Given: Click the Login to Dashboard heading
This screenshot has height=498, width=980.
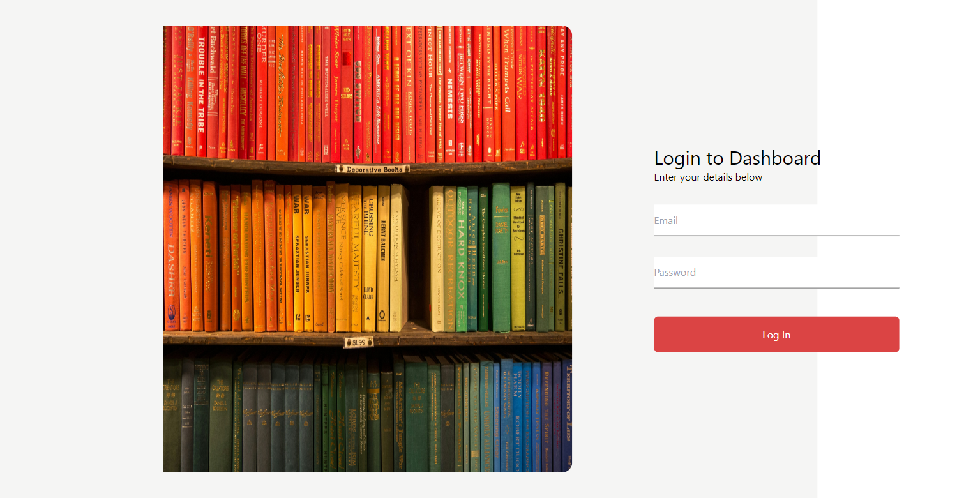Looking at the screenshot, I should (737, 158).
